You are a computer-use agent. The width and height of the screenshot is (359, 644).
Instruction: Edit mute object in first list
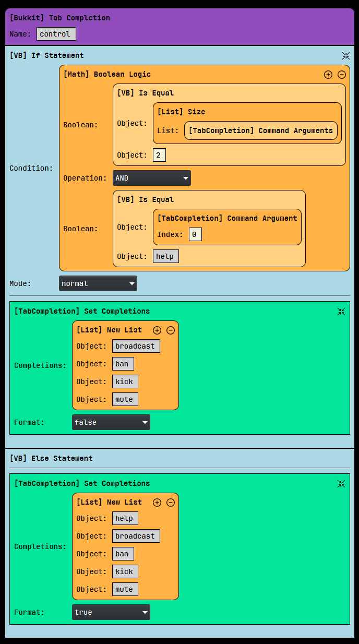click(125, 399)
